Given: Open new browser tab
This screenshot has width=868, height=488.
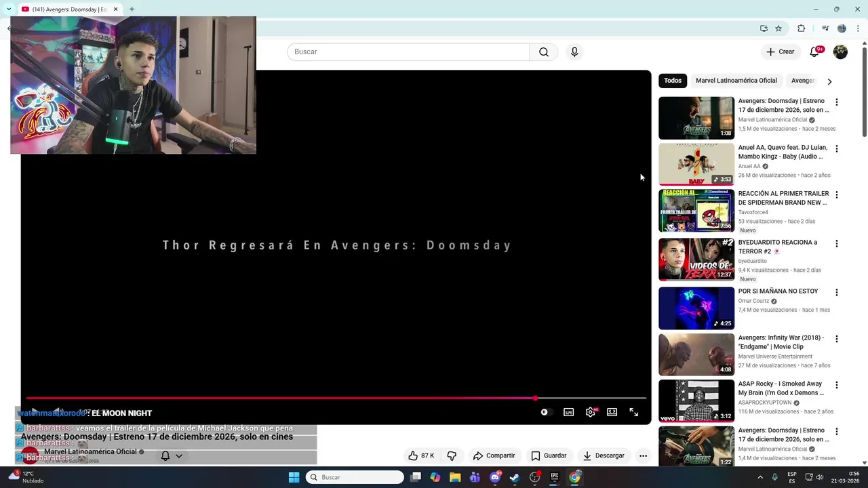Looking at the screenshot, I should point(132,9).
